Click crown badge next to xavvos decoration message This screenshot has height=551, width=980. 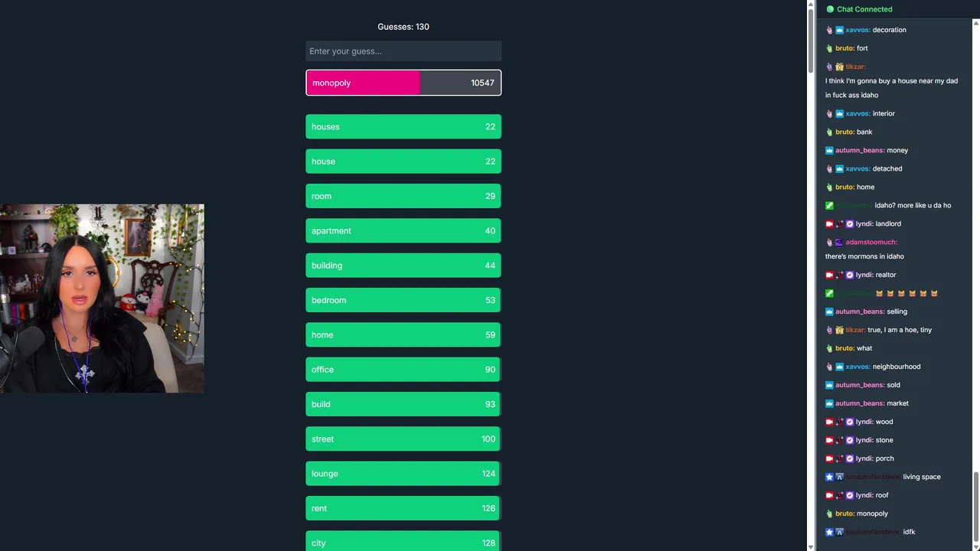(839, 30)
